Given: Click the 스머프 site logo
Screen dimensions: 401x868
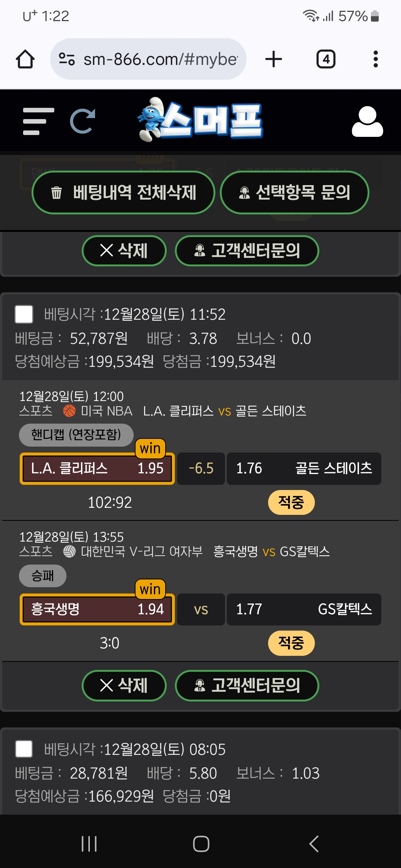Looking at the screenshot, I should (200, 119).
